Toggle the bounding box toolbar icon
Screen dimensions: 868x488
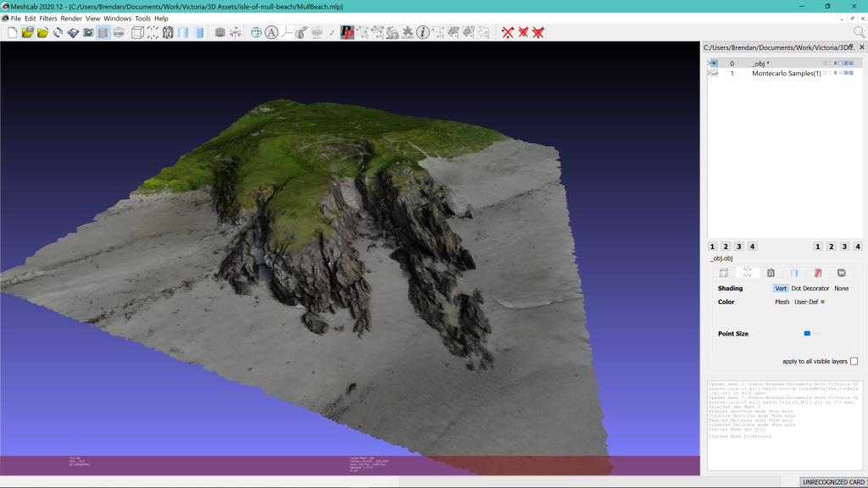coord(137,32)
